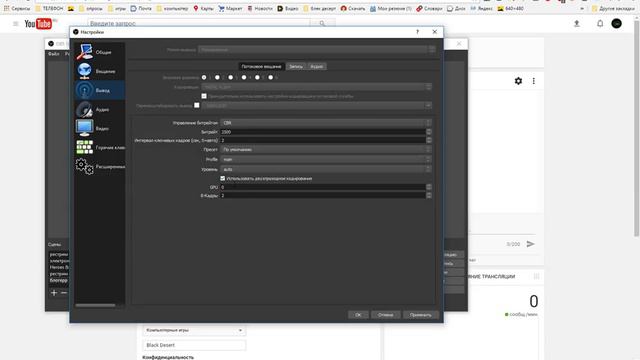The width and height of the screenshot is (640, 360).
Task: Open the Компьютерные игры category dropdown
Action: point(194,330)
